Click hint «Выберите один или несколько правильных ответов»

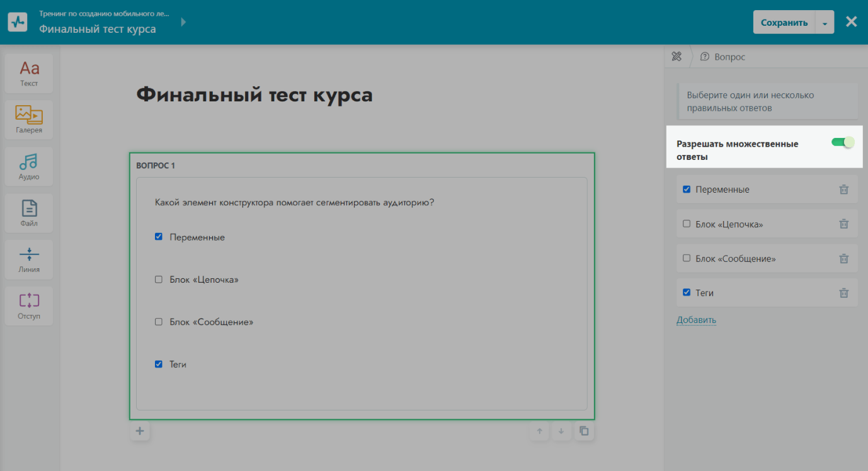click(767, 101)
